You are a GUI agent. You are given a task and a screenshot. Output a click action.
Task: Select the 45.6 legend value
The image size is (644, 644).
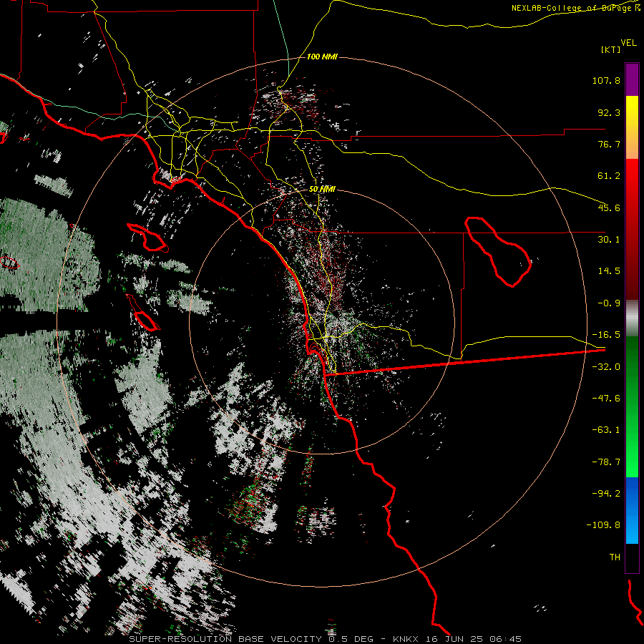pos(609,208)
